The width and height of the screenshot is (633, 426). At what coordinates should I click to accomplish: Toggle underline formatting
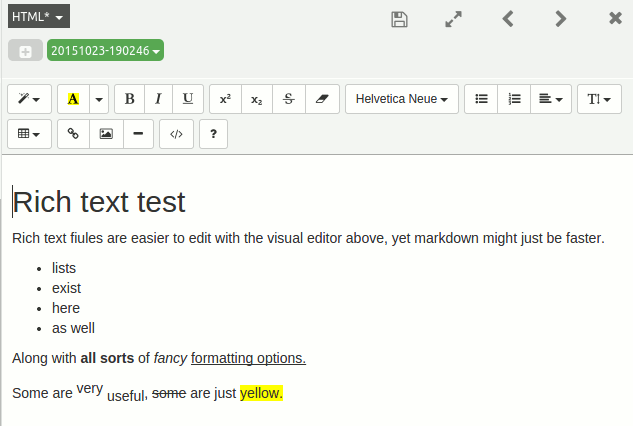click(188, 99)
